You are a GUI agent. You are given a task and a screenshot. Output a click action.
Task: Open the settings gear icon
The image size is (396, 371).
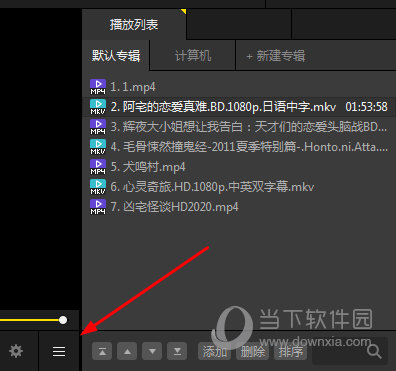pos(16,351)
